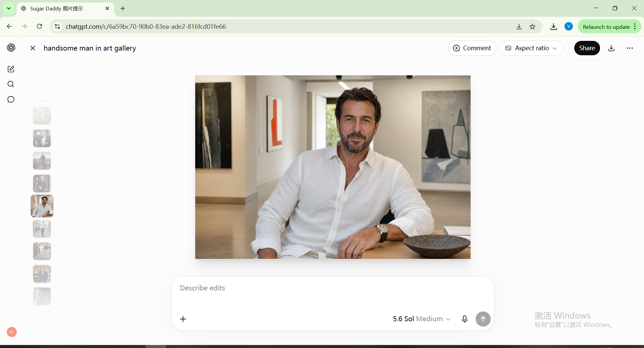Open a new browser tab
644x348 pixels.
[123, 8]
